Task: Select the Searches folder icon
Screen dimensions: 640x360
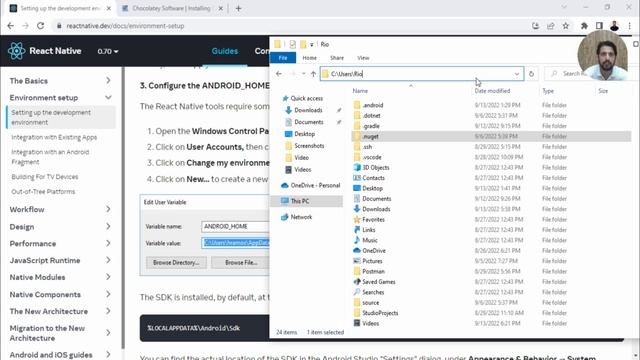Action: coord(357,292)
